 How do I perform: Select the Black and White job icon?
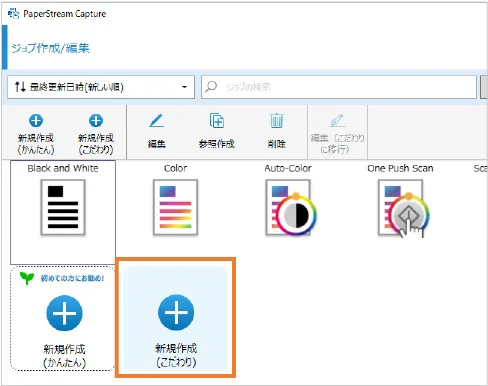point(63,207)
